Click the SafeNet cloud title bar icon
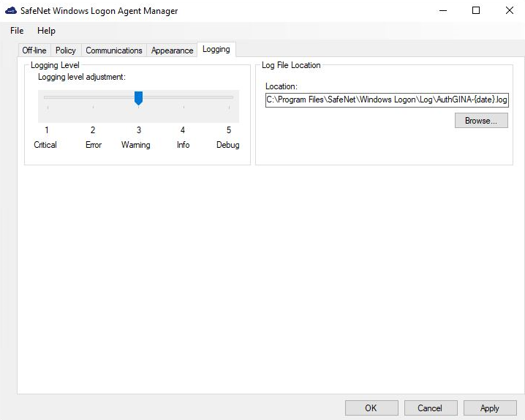Image resolution: width=525 pixels, height=420 pixels. pyautogui.click(x=11, y=11)
